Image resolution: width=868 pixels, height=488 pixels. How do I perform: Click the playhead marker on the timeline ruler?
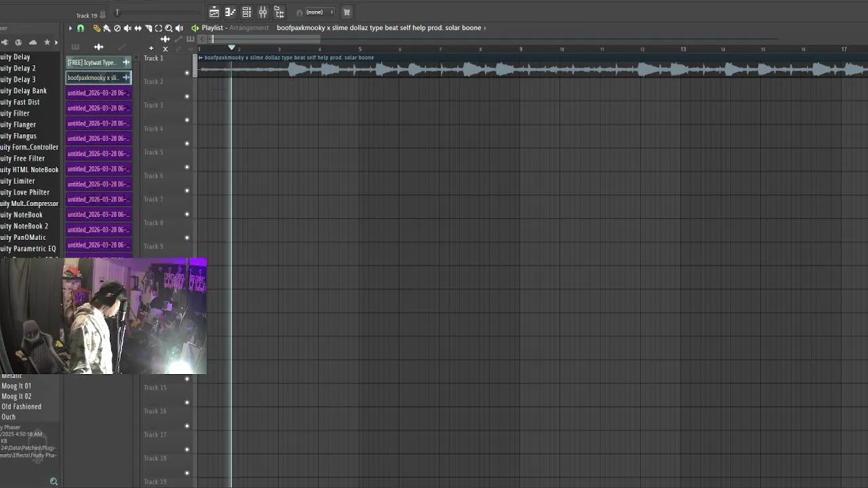point(231,47)
